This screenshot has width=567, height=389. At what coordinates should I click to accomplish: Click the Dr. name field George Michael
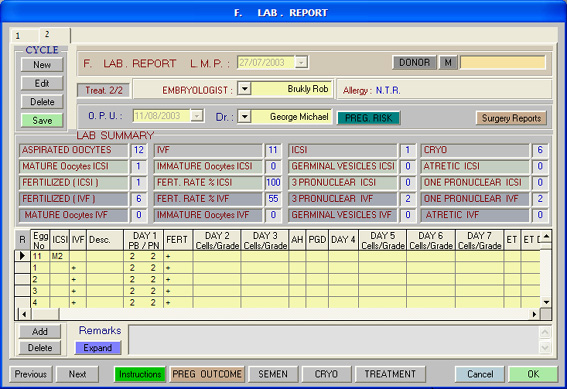[x=291, y=117]
